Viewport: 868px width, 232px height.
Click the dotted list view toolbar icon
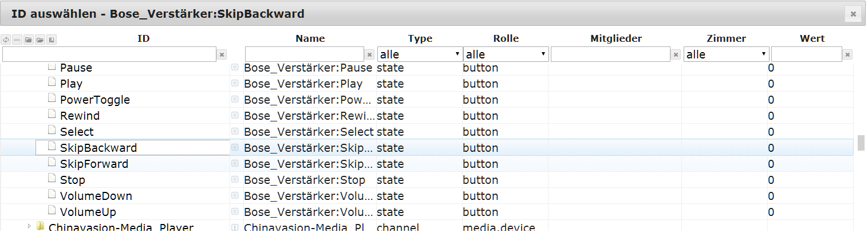[x=17, y=40]
